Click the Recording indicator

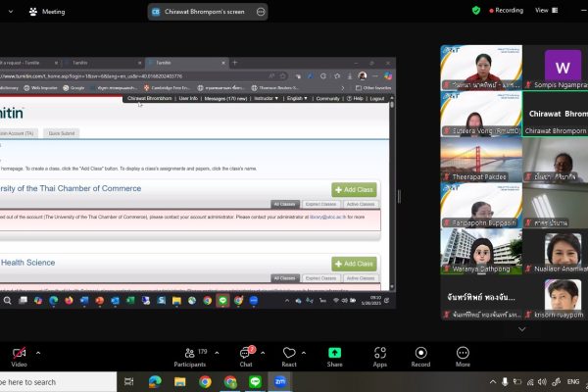point(507,11)
